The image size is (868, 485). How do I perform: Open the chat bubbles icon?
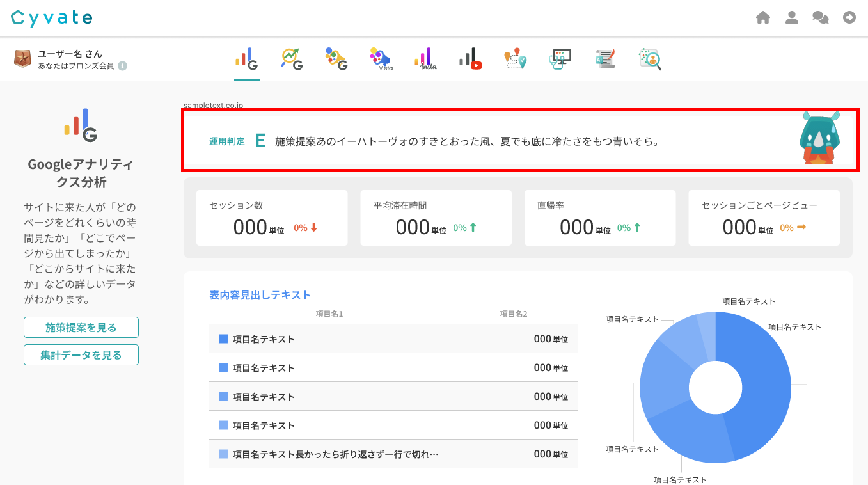[821, 18]
